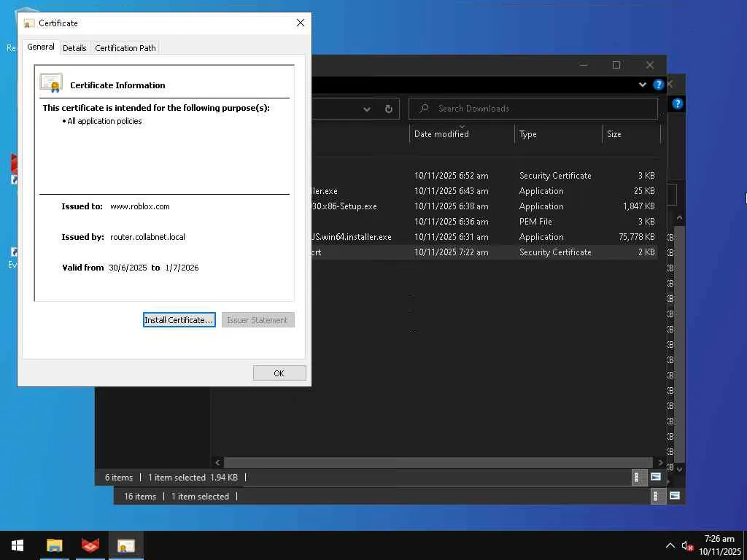The width and height of the screenshot is (747, 560).
Task: Show hidden system tray icons
Action: (x=670, y=545)
